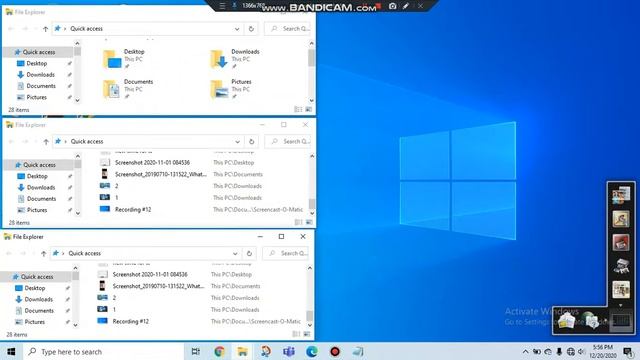
Task: Refresh the top File Explorer window
Action: pos(251,29)
